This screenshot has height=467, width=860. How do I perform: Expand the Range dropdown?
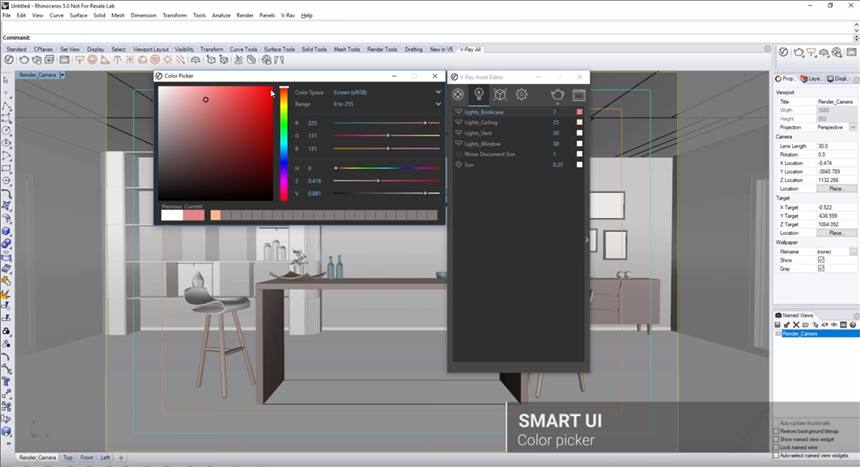tap(438, 104)
